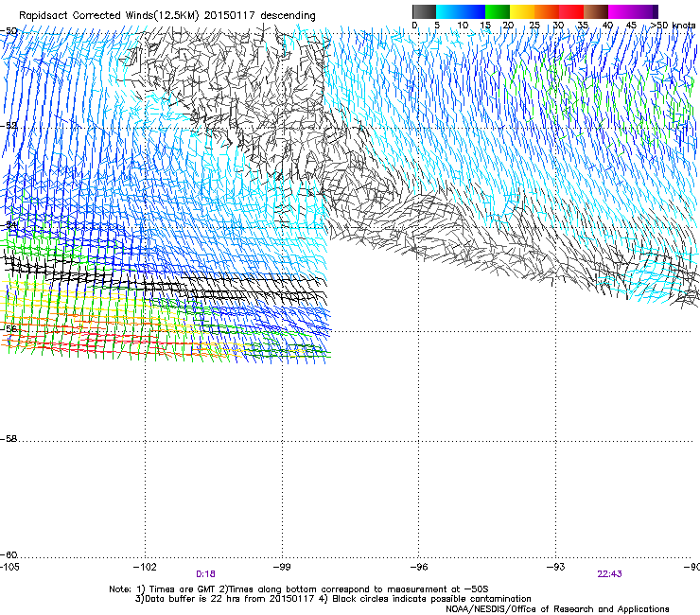This screenshot has width=700, height=615.
Task: Click the '>50 knots' legend label
Action: pyautogui.click(x=673, y=26)
